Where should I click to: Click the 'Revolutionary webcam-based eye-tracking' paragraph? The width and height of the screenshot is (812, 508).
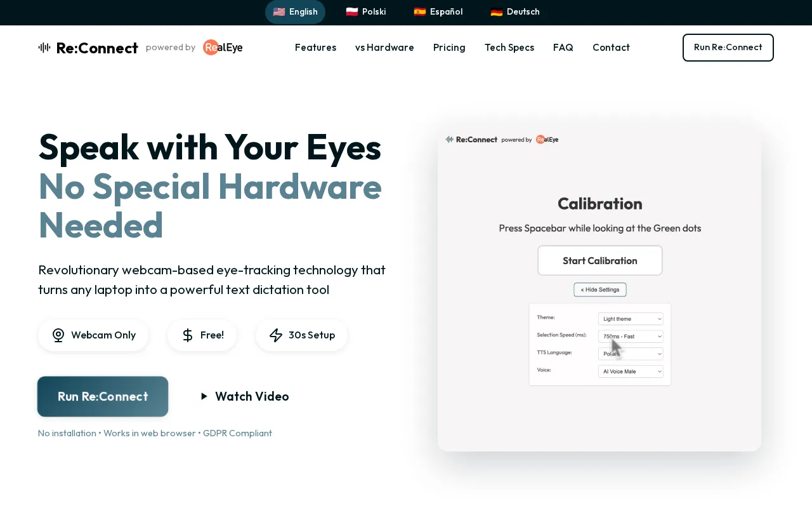tap(212, 280)
